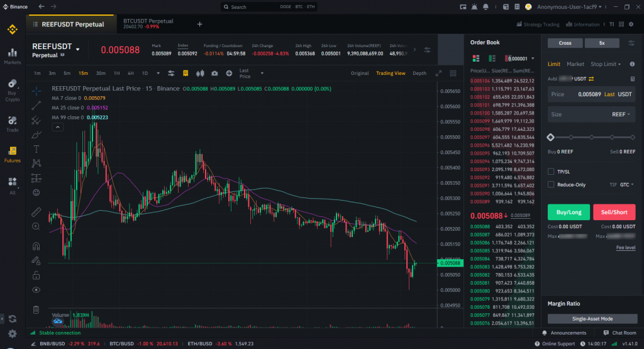644x349 pixels.
Task: Expand the more timeframes dropdown arrow
Action: [158, 73]
